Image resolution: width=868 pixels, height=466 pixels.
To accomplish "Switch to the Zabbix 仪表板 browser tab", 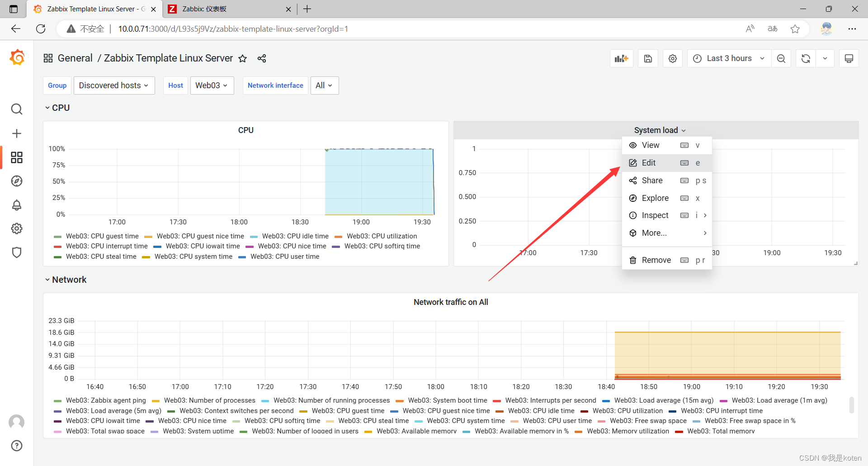I will click(229, 9).
